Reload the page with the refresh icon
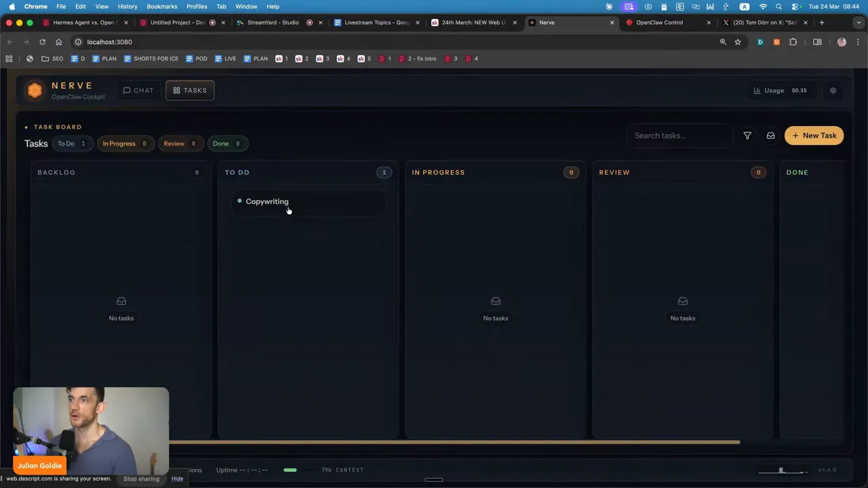This screenshot has height=488, width=868. point(42,42)
